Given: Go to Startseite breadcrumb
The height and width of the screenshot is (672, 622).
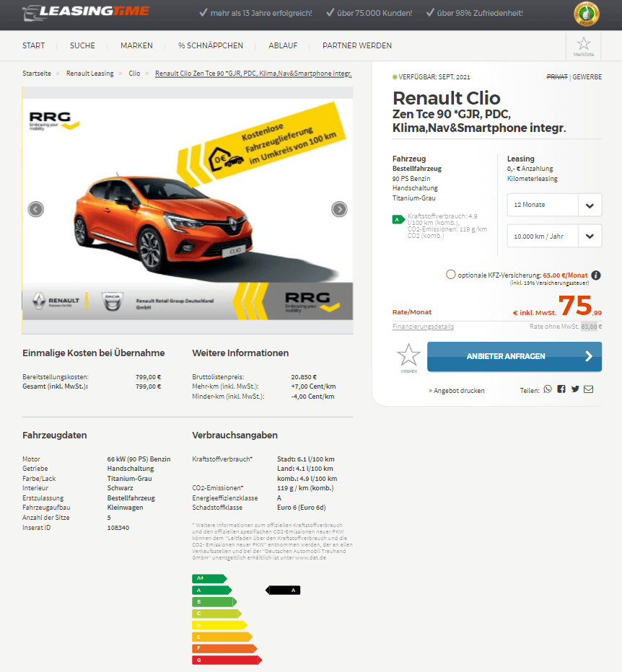Looking at the screenshot, I should pos(37,74).
